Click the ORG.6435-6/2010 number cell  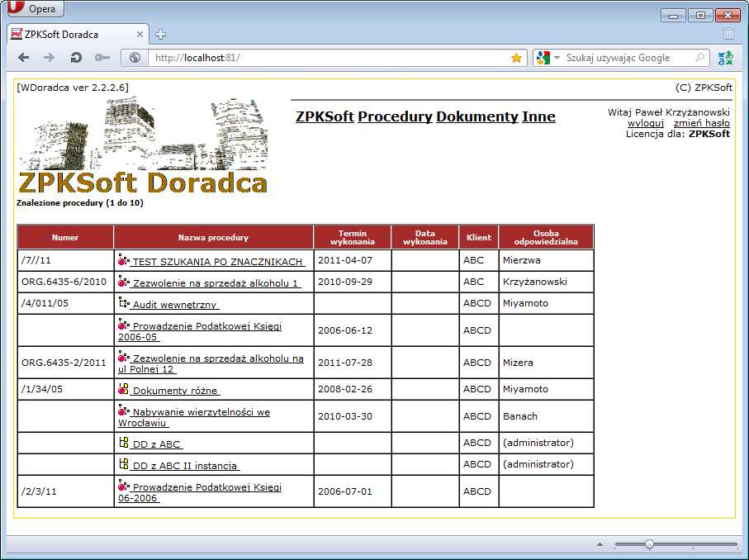point(64,282)
